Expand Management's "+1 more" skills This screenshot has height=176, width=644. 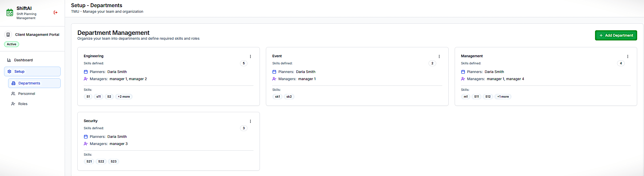pos(503,97)
